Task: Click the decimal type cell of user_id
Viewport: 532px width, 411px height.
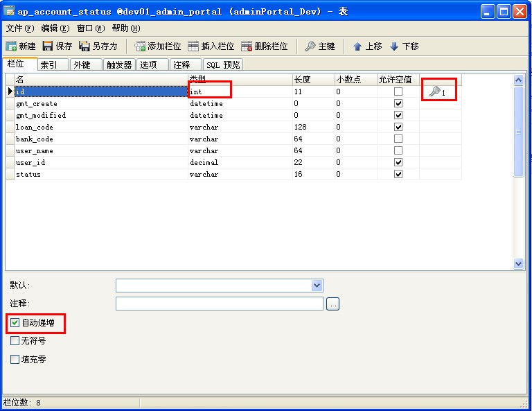Action: point(240,162)
